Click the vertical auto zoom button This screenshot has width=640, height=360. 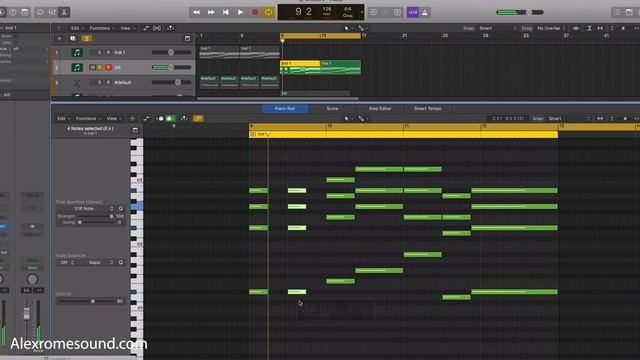[589, 28]
